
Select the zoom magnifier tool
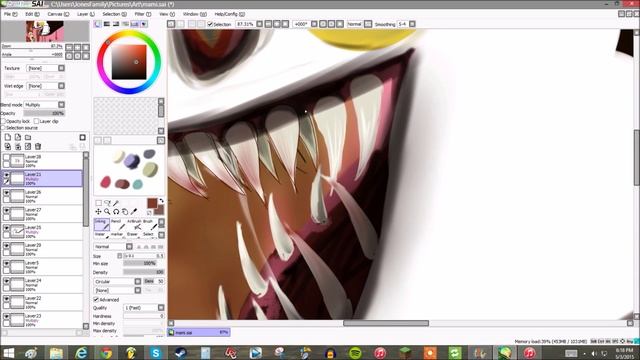(107, 211)
